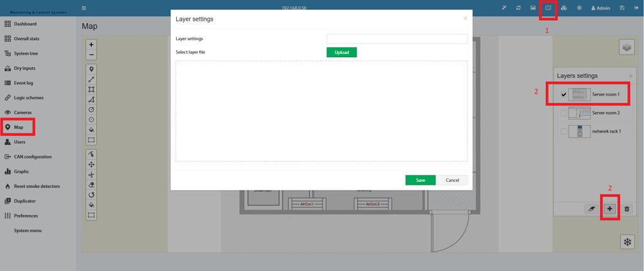Click Cancel in Layer settings dialog
Viewport: 644px width, 271px height.
[x=452, y=180]
